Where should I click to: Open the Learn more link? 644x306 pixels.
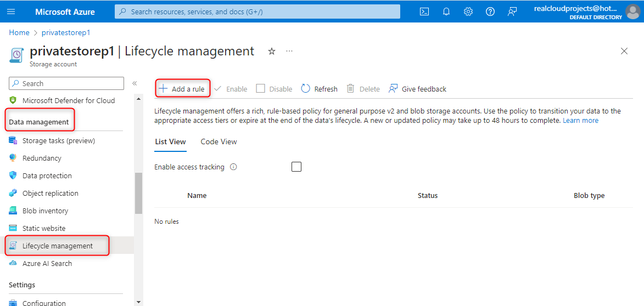tap(580, 120)
